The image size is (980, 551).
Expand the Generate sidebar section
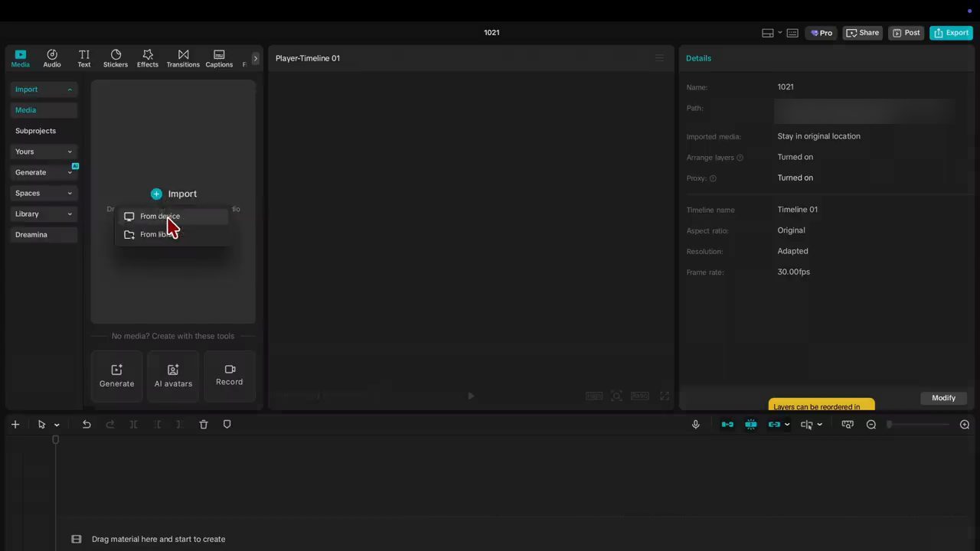pyautogui.click(x=44, y=172)
